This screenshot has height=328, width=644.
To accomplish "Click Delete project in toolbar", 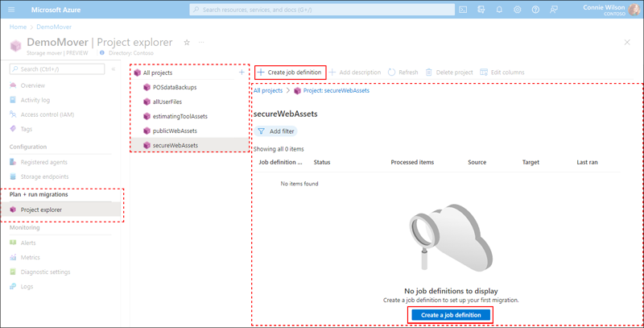I will click(x=449, y=73).
